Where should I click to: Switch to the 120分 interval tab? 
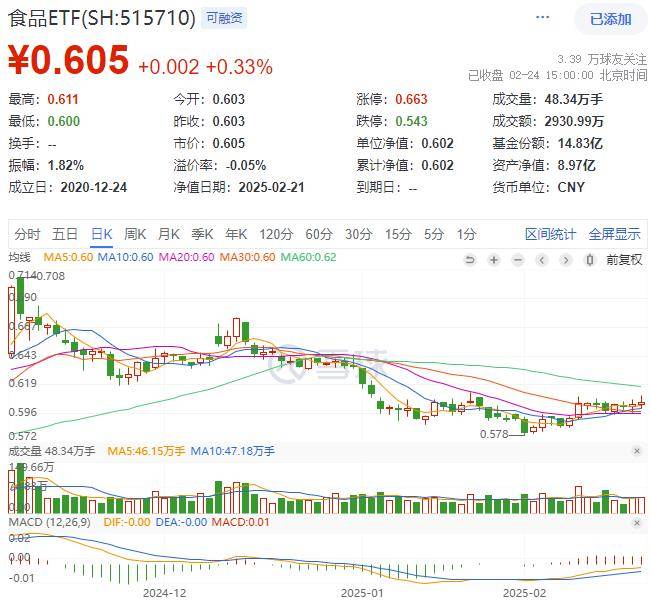pyautogui.click(x=276, y=234)
